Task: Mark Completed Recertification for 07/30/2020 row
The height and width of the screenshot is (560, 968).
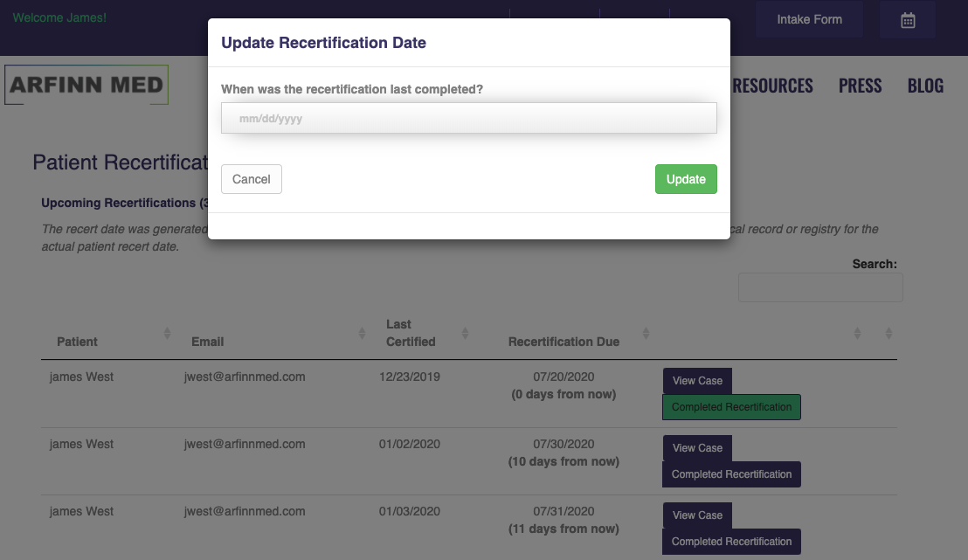Action: pos(731,474)
